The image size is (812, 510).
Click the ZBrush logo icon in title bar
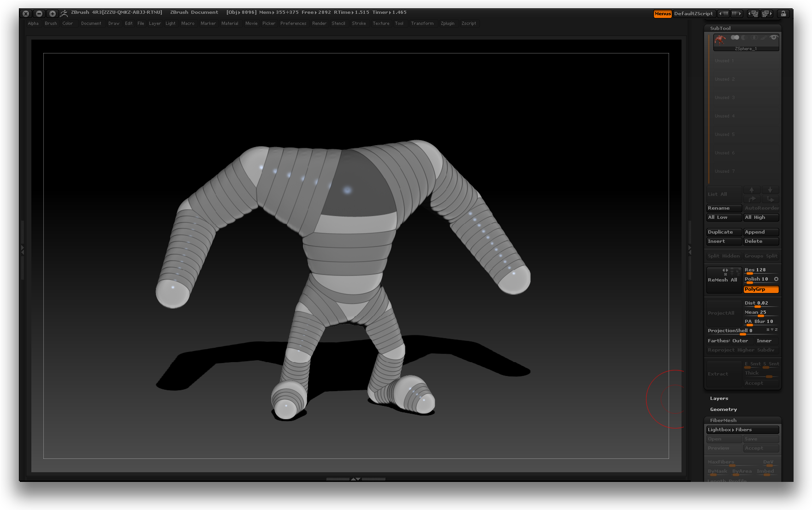tap(64, 13)
